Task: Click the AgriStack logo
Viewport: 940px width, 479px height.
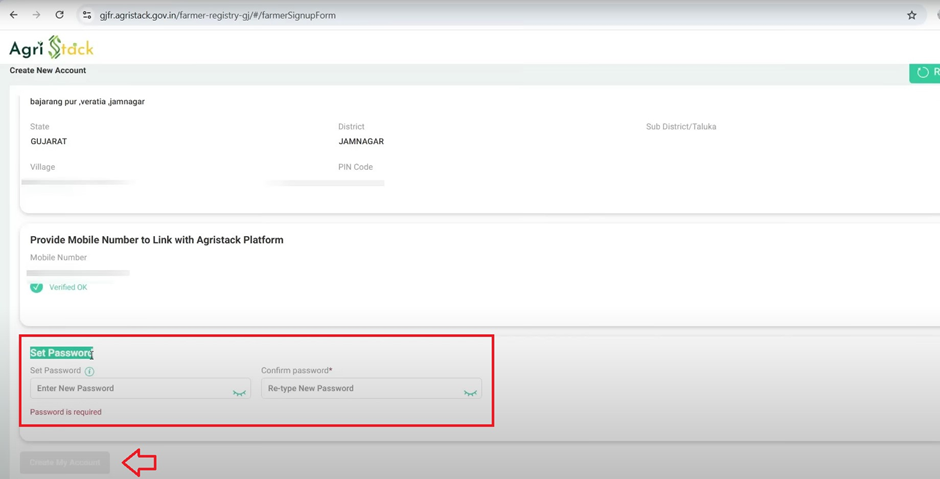Action: pos(52,47)
